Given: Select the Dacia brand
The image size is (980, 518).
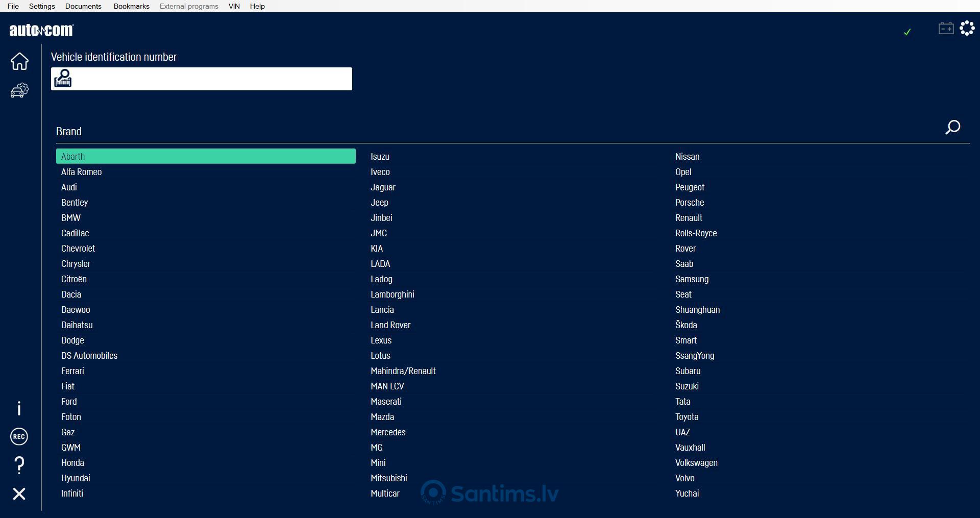Looking at the screenshot, I should 71,294.
